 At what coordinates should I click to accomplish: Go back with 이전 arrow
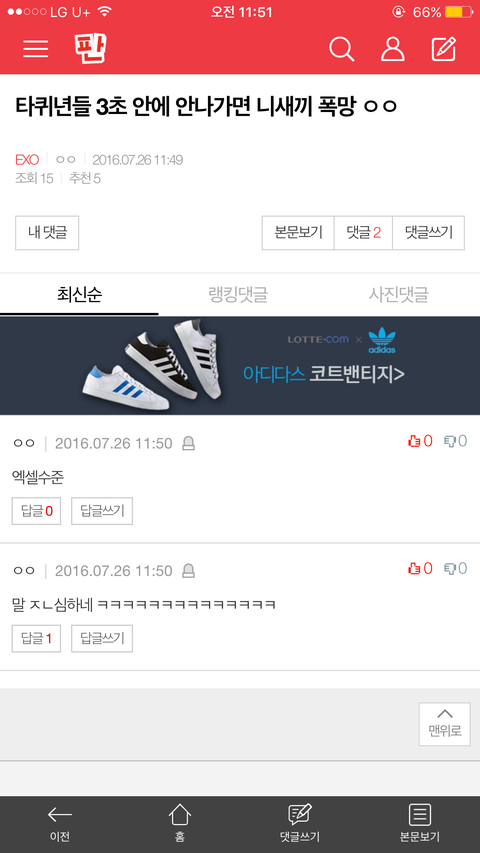pyautogui.click(x=60, y=824)
